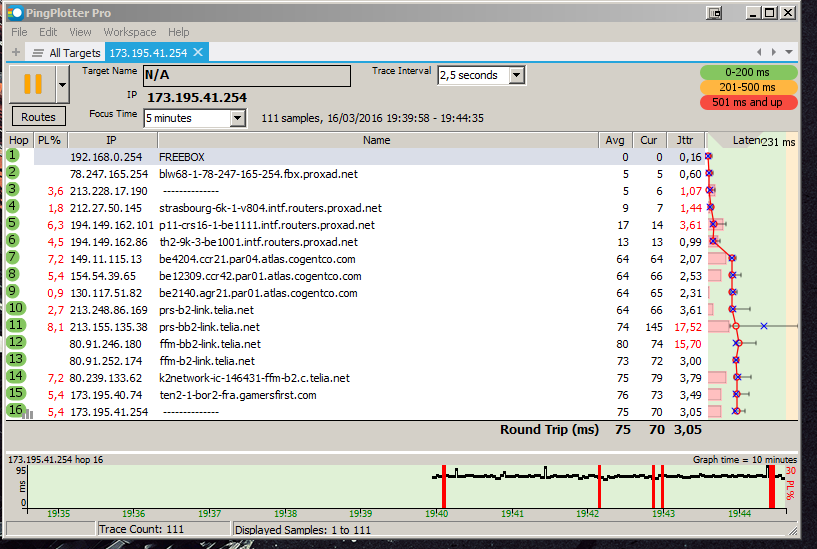This screenshot has width=817, height=549.
Task: Close the 173.195.41.254 tab
Action: [199, 52]
